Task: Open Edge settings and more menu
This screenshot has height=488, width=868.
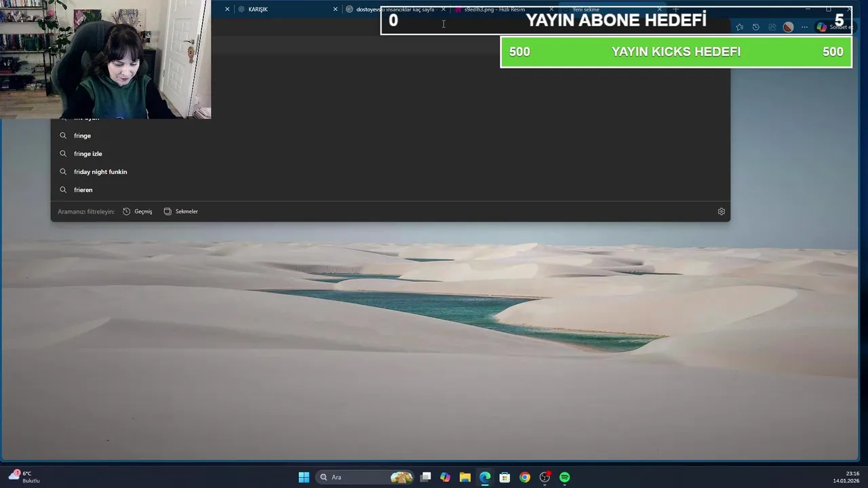Action: (804, 27)
